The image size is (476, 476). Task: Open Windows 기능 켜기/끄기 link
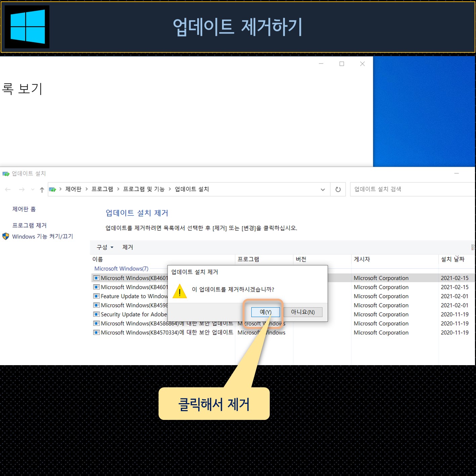pos(42,236)
